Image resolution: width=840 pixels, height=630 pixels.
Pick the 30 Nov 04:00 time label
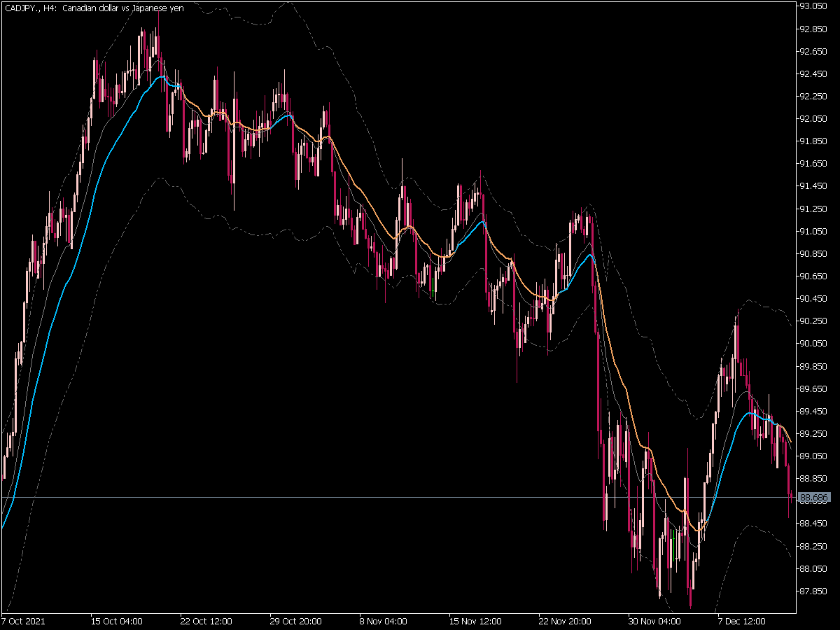(654, 621)
